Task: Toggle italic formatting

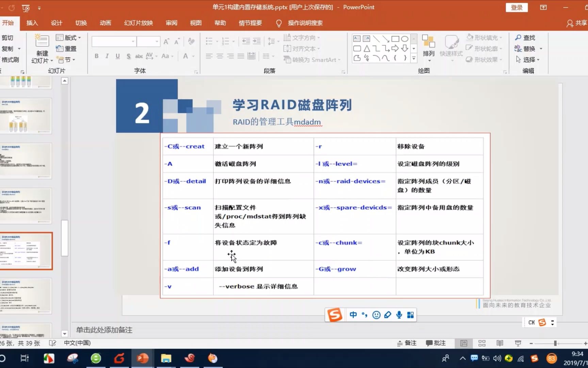Action: click(107, 56)
